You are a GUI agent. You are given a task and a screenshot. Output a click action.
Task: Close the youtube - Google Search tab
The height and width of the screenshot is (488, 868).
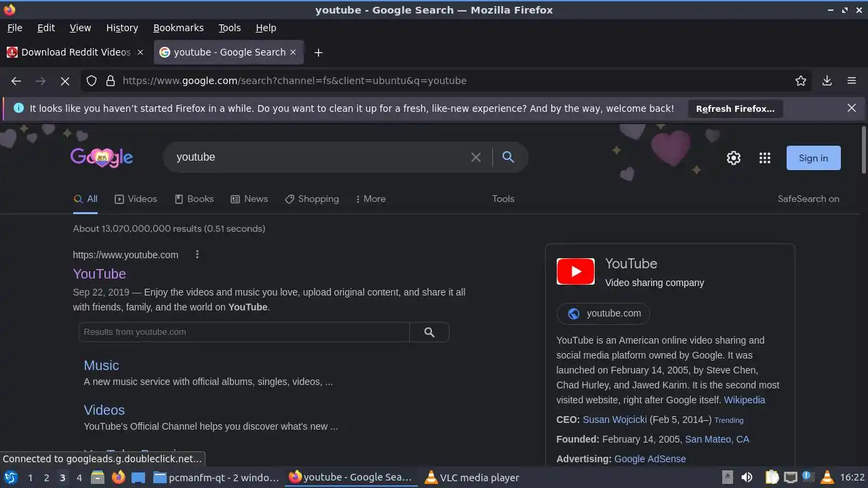(x=293, y=52)
